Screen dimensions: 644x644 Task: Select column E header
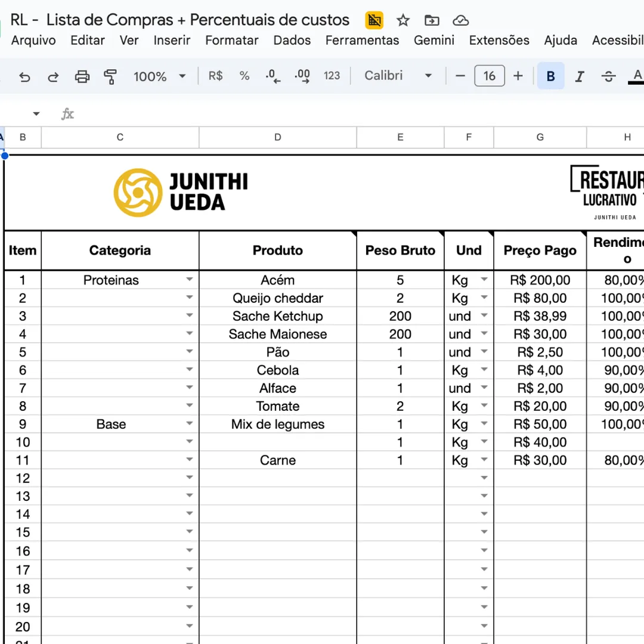tap(400, 137)
